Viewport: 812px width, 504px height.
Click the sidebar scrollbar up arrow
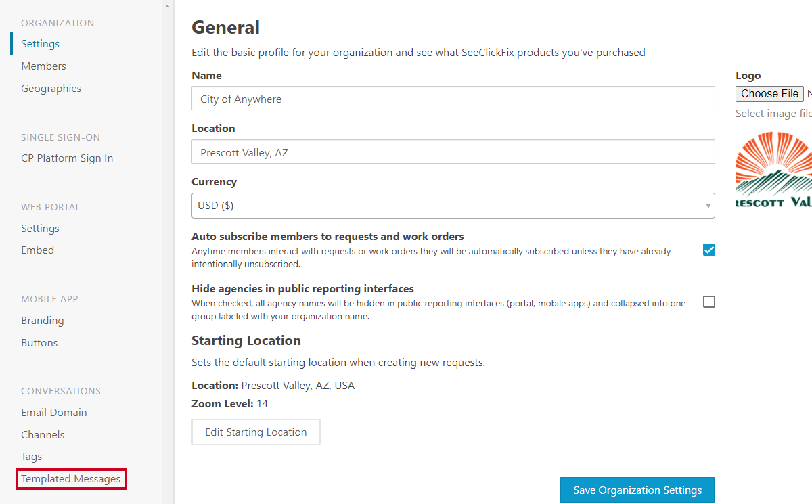[x=167, y=5]
